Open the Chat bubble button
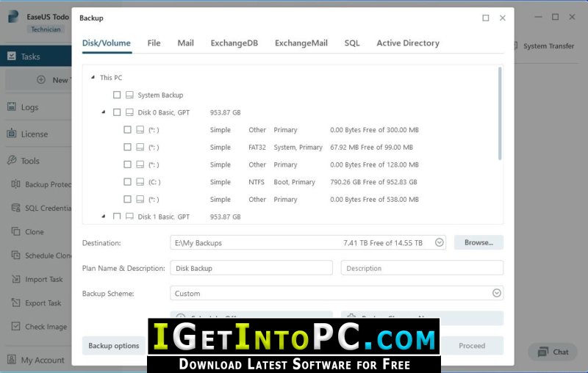The height and width of the screenshot is (373, 588). (553, 352)
